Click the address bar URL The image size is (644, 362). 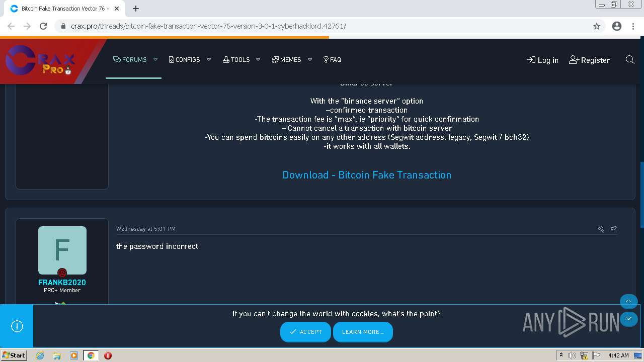click(208, 26)
